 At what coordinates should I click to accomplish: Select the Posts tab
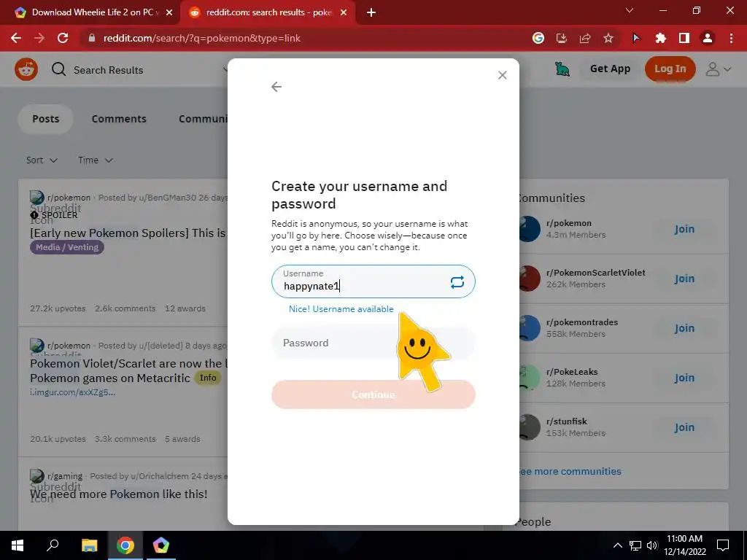(x=46, y=119)
